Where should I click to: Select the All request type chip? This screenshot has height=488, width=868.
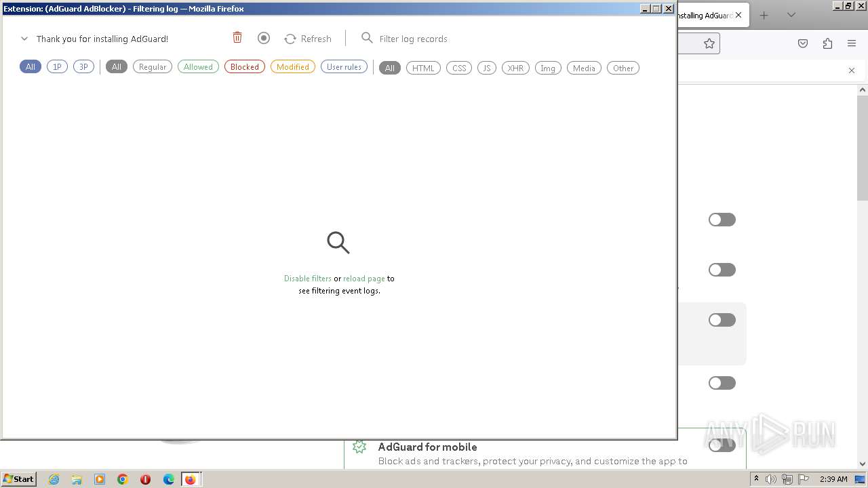(390, 68)
